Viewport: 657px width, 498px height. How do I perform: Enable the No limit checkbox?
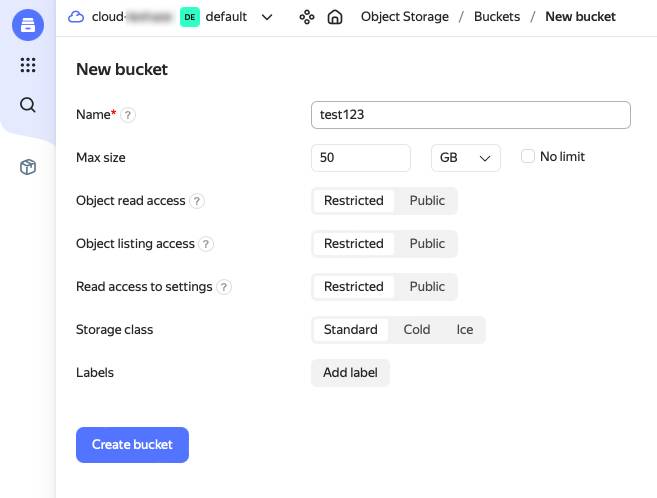click(528, 157)
